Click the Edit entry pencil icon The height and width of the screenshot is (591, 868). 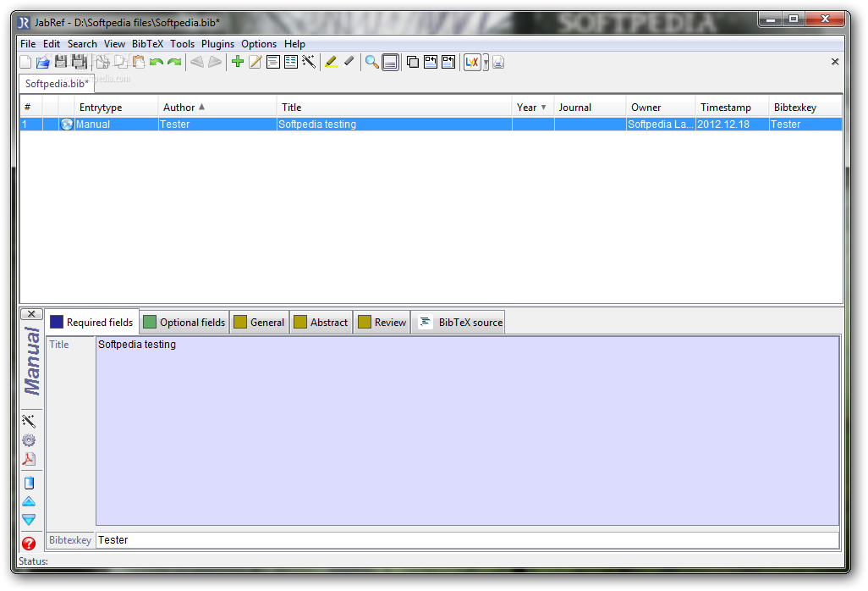(x=255, y=62)
